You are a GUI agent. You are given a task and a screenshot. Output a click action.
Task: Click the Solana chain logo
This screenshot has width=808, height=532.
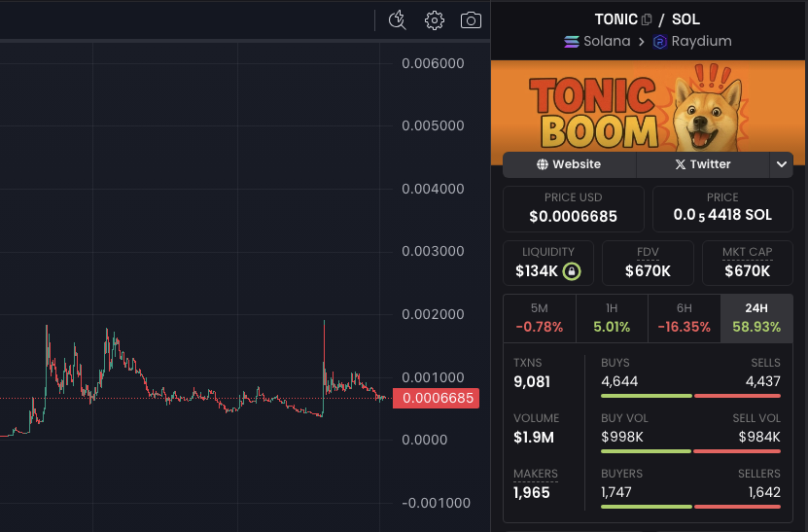coord(572,41)
